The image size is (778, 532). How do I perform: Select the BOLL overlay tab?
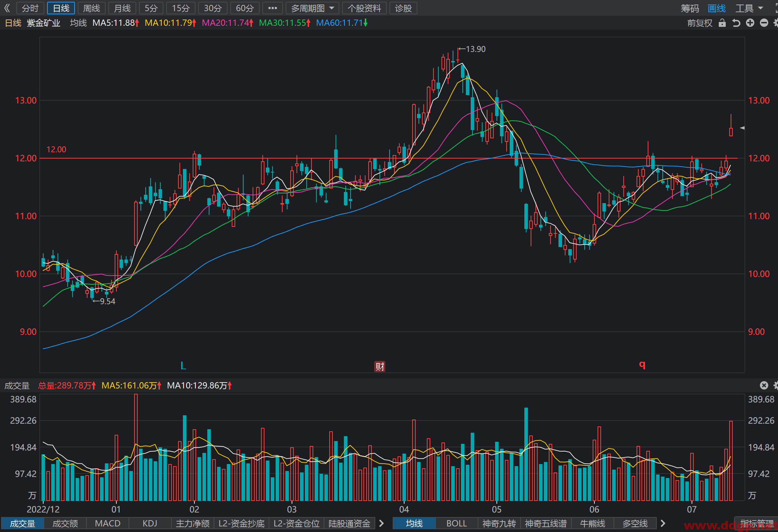coord(457,523)
